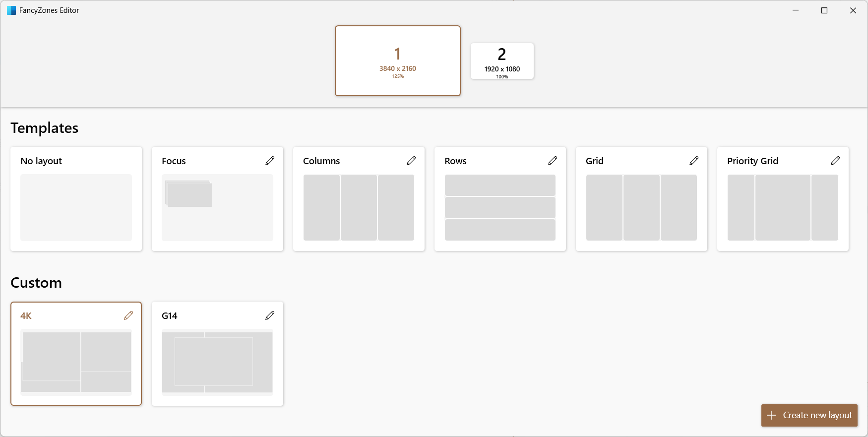
Task: Select the 4K custom layout preview
Action: [x=76, y=362]
